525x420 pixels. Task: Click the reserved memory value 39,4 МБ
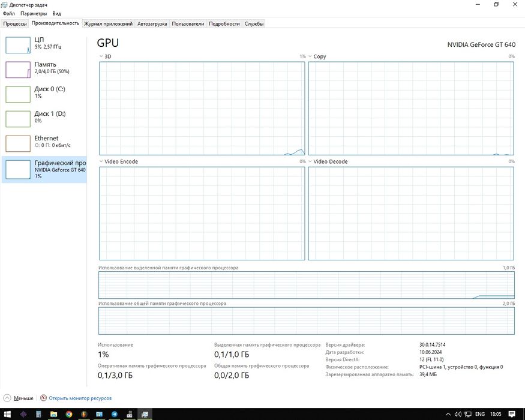pos(428,374)
